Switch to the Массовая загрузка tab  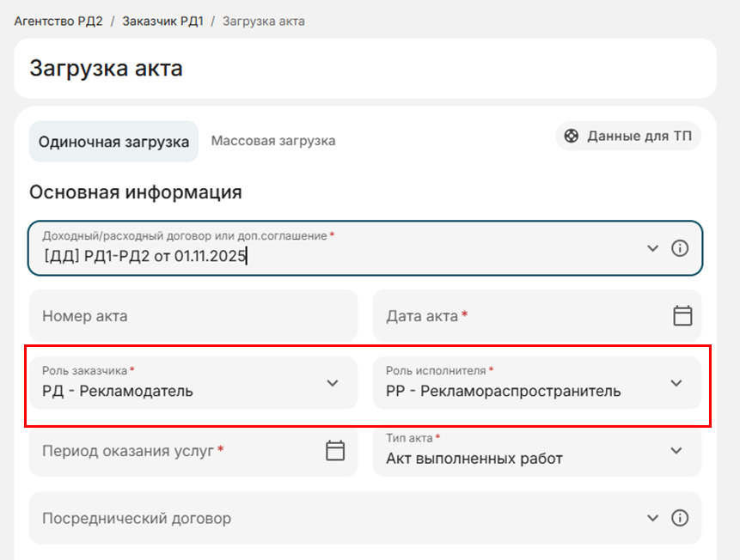click(273, 141)
